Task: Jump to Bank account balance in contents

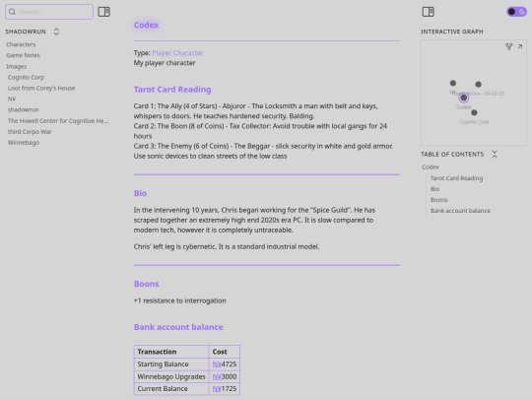Action: (460, 211)
